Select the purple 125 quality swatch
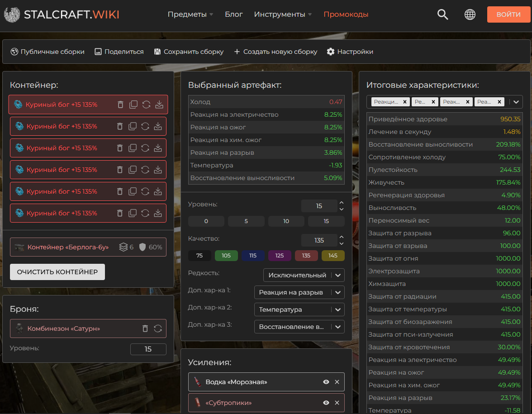 [280, 256]
